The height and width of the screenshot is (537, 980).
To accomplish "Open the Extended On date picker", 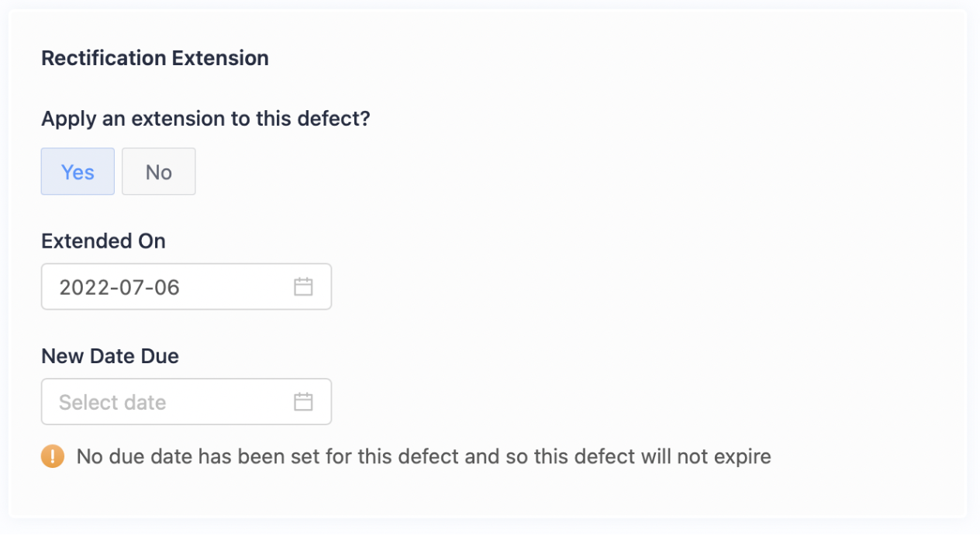I will pyautogui.click(x=186, y=287).
